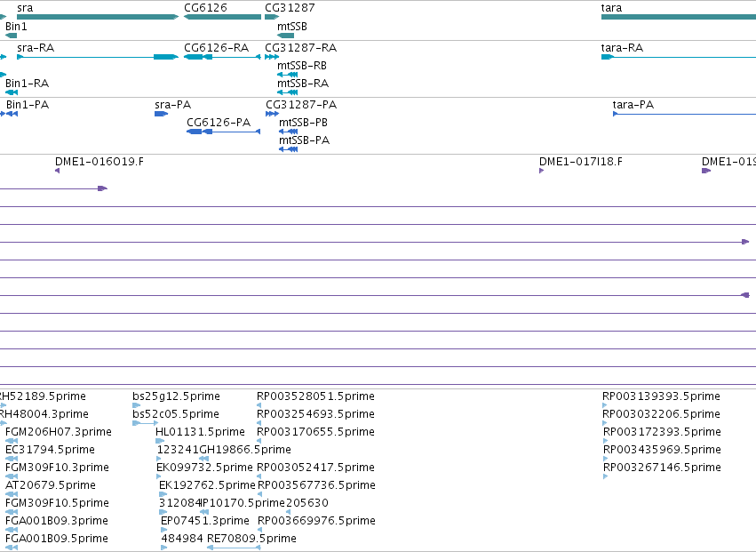Select the mtSSB-PA protein label
Viewport: 756px width, 552px height.
tap(304, 140)
